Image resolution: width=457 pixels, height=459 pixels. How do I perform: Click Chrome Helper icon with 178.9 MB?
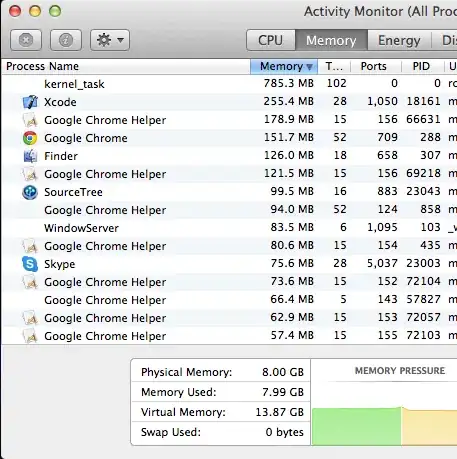point(30,120)
